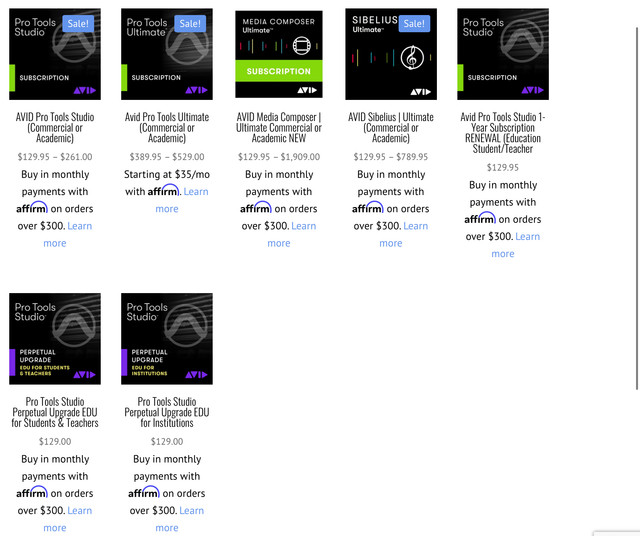Viewport: 640px width, 536px height.
Task: Open Perpetual Upgrade EDU Students & Teachers image
Action: 55,338
